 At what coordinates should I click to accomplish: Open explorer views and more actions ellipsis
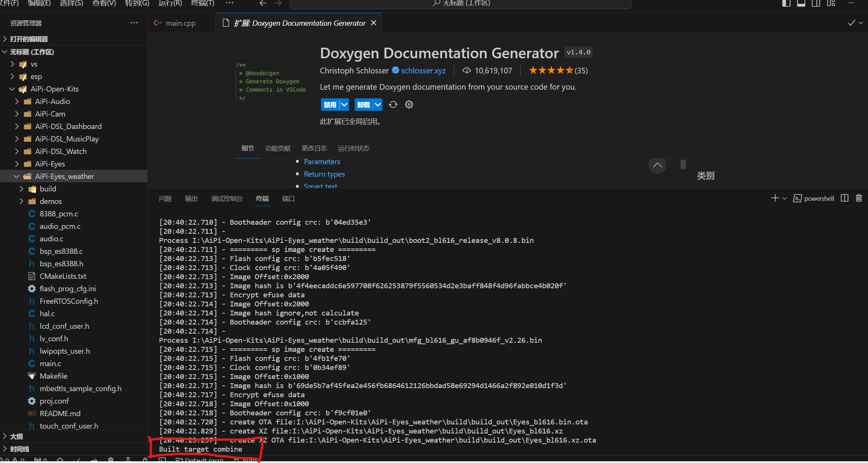tap(134, 23)
